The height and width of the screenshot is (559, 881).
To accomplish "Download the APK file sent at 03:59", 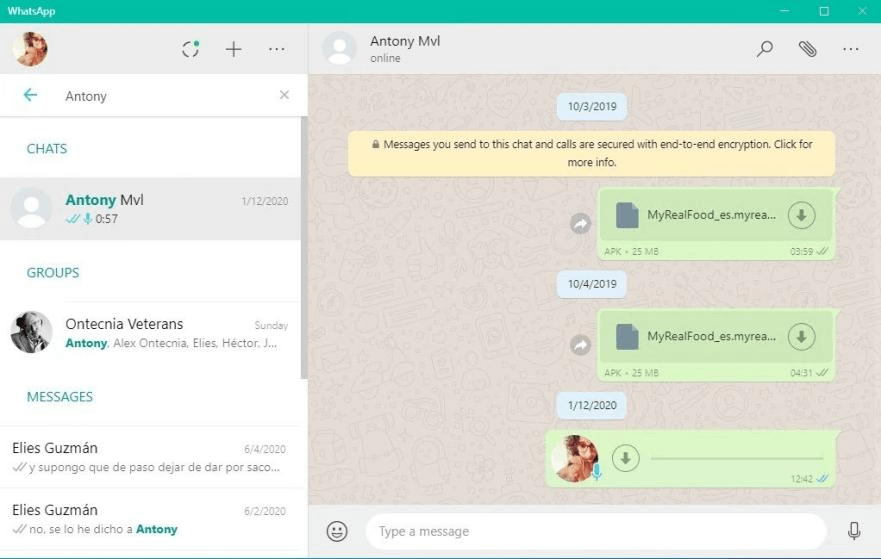I will [801, 215].
